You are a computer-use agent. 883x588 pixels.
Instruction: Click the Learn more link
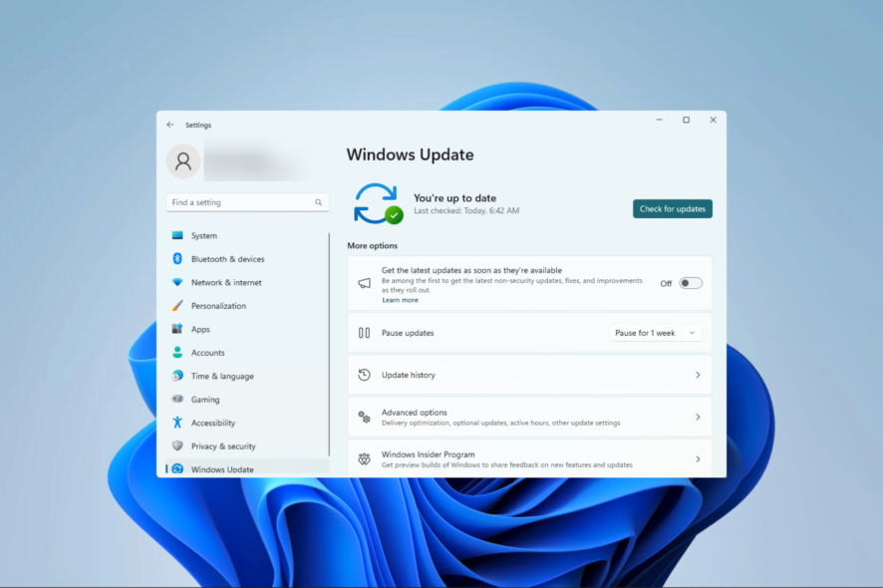400,300
